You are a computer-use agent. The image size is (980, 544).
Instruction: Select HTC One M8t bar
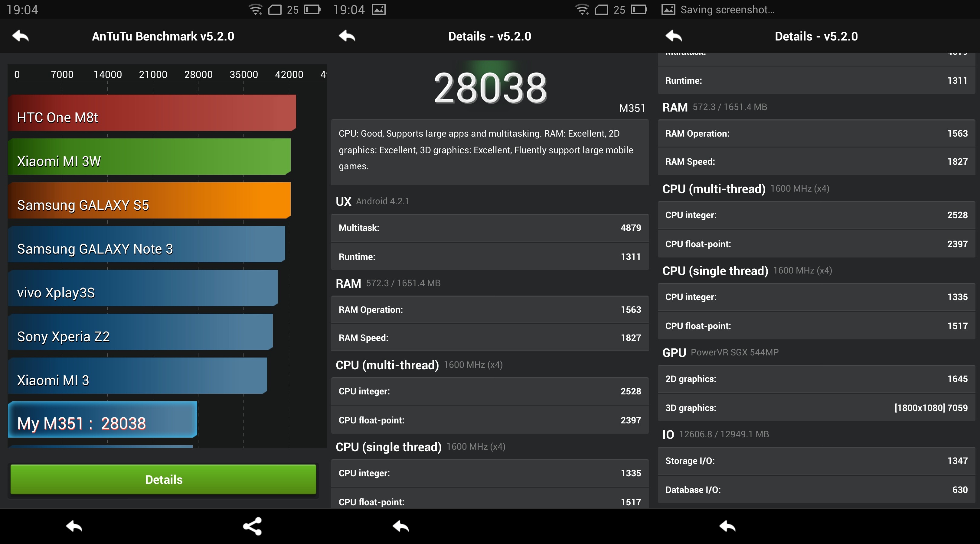tap(152, 113)
